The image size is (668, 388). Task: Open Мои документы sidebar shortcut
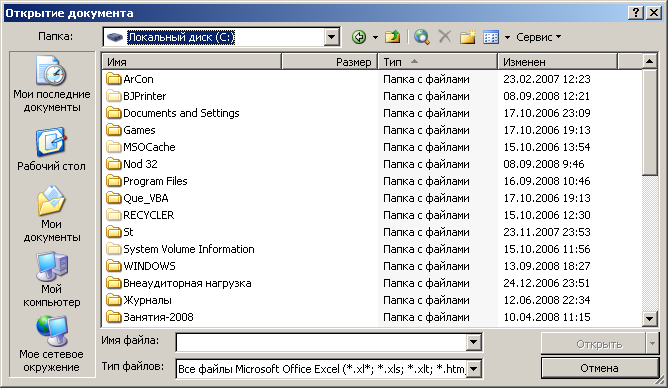pyautogui.click(x=52, y=214)
